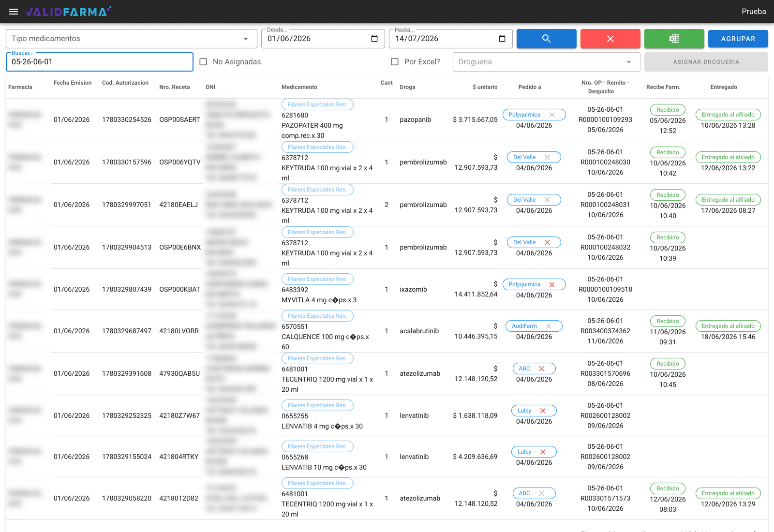Open the hamburger navigation menu
Viewport: 774px width, 532px height.
[x=14, y=12]
